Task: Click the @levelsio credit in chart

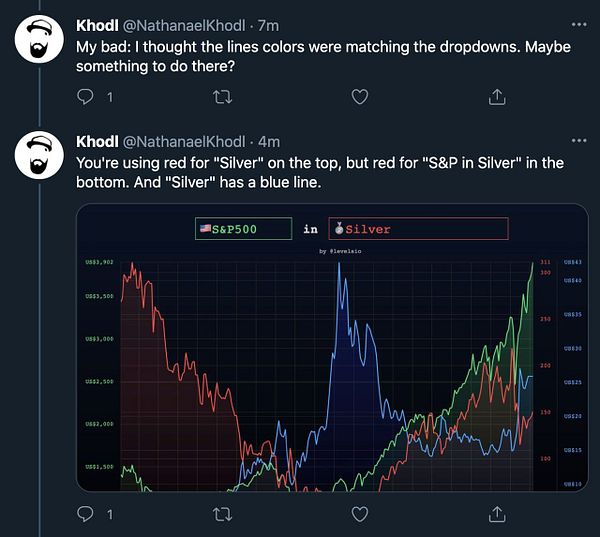Action: point(337,251)
